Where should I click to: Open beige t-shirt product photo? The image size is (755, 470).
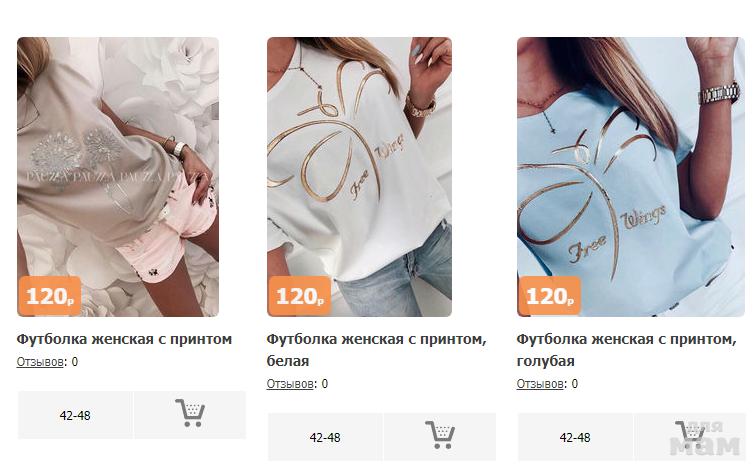coord(118,177)
